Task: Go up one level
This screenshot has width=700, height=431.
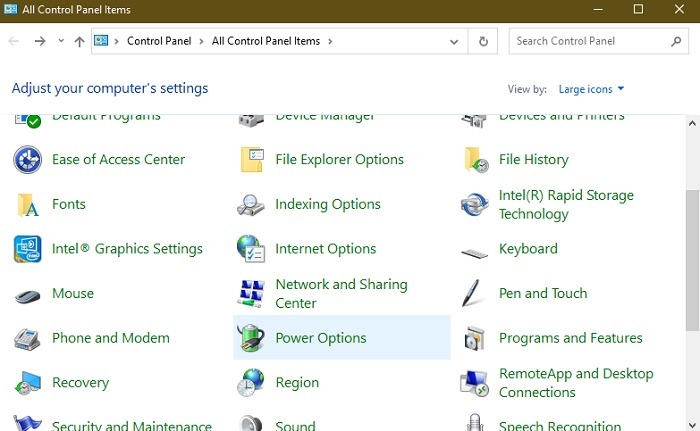Action: pyautogui.click(x=79, y=42)
